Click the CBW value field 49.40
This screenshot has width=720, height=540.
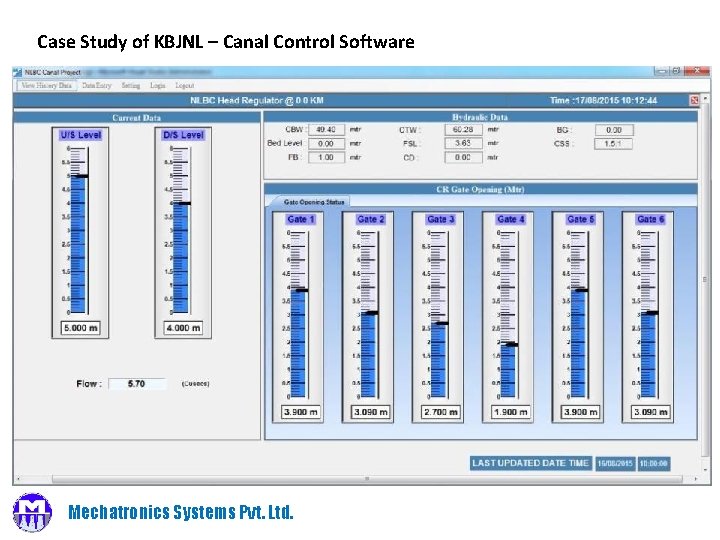(x=326, y=130)
